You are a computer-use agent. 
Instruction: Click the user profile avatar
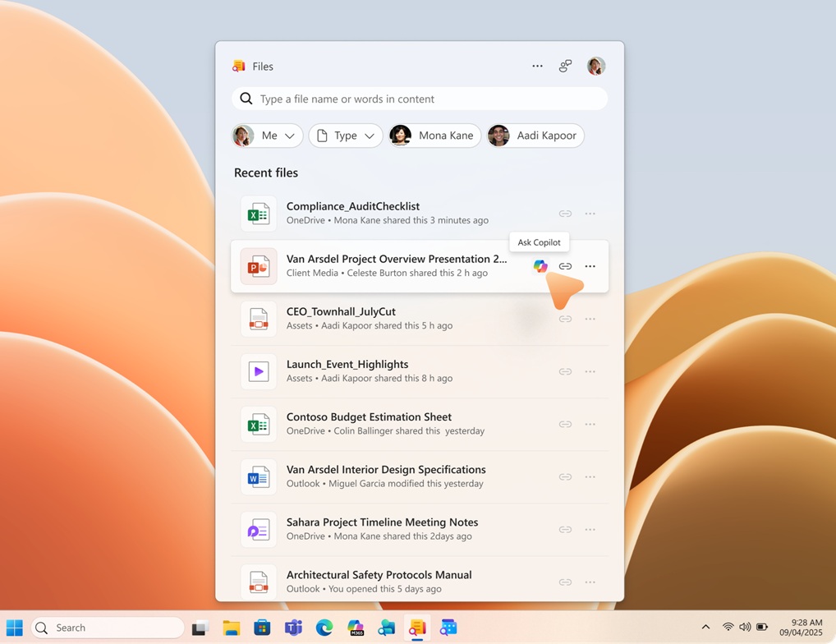coord(596,67)
